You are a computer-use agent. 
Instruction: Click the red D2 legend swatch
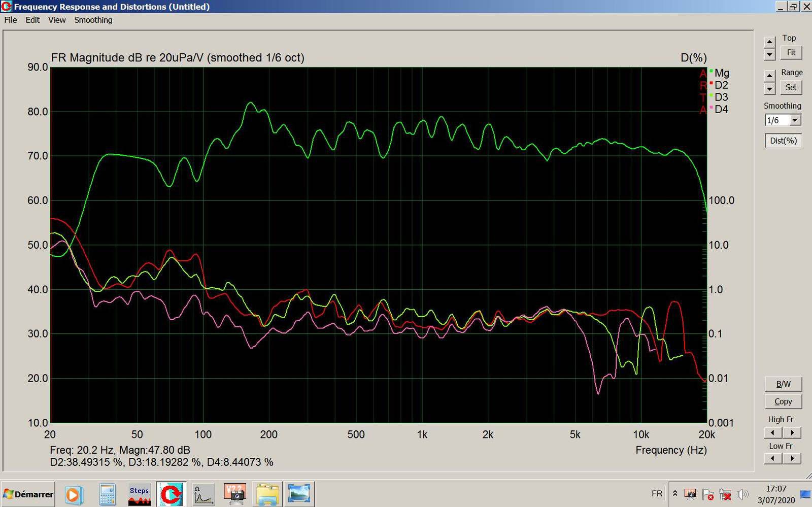(x=711, y=83)
